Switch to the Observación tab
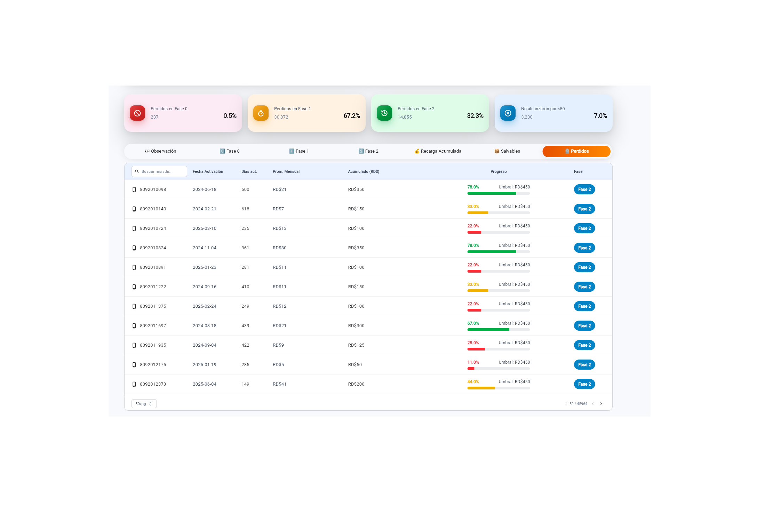The image size is (757, 532). [x=160, y=151]
